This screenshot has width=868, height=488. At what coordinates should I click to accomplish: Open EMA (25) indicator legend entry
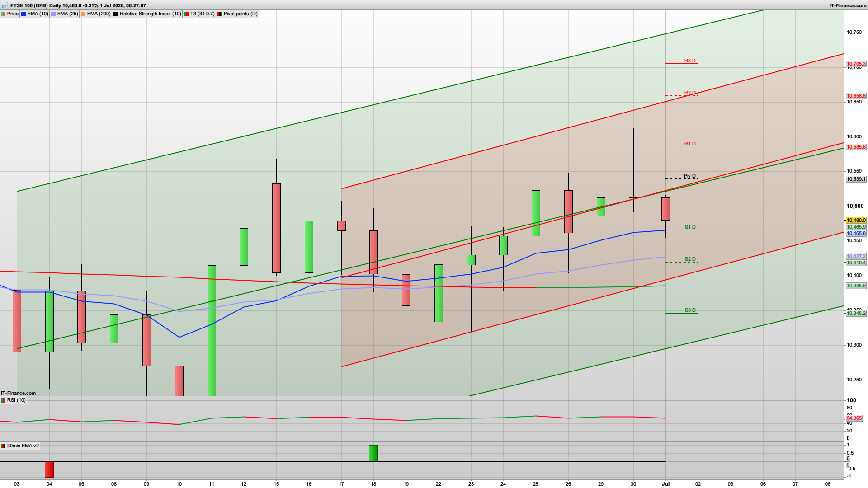point(65,14)
